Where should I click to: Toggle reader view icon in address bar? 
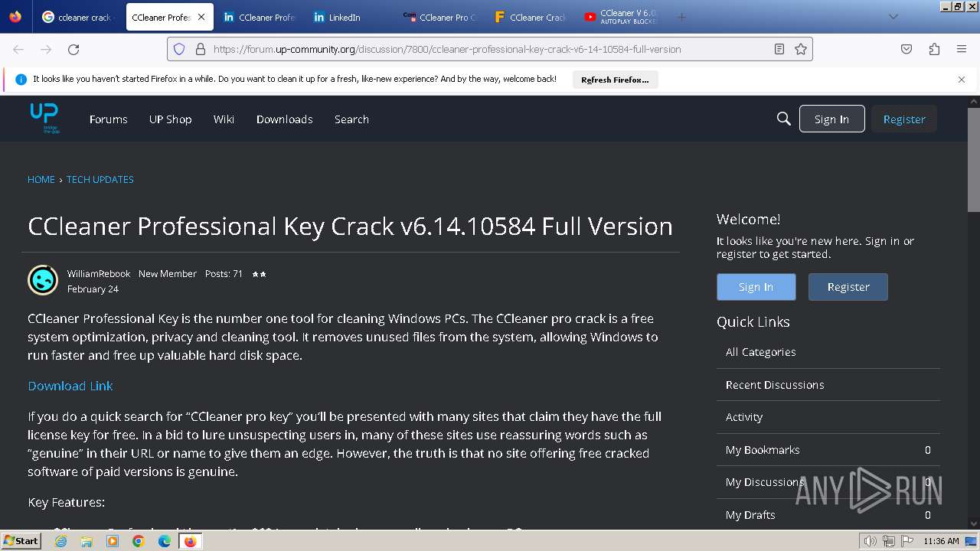(779, 49)
